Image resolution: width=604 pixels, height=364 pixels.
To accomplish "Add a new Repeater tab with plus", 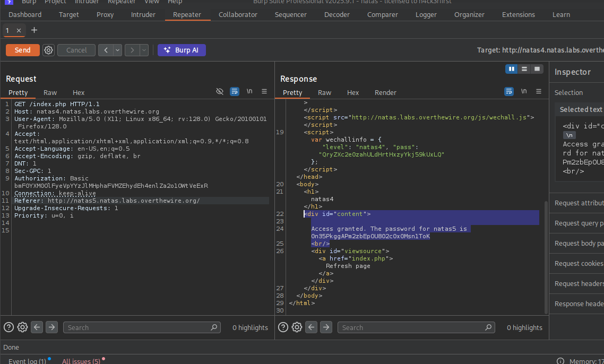I will pos(34,30).
